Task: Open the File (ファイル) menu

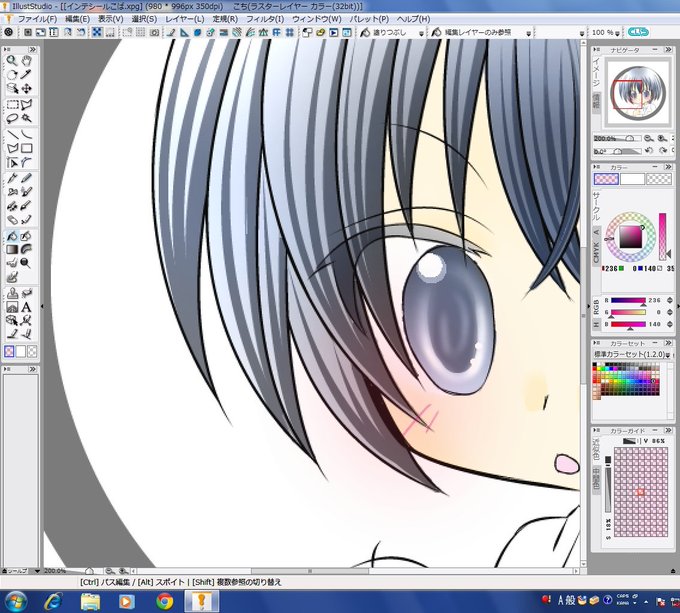Action: [36, 20]
